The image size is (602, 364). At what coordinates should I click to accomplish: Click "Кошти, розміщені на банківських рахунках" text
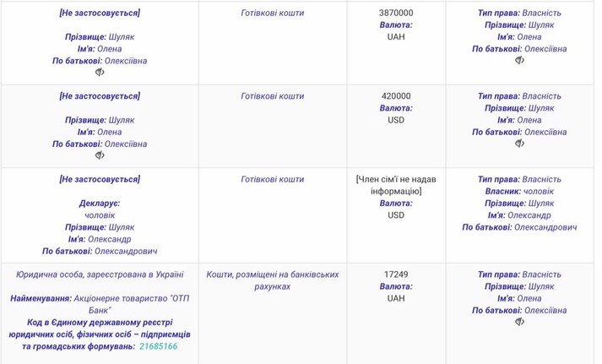[x=273, y=280]
